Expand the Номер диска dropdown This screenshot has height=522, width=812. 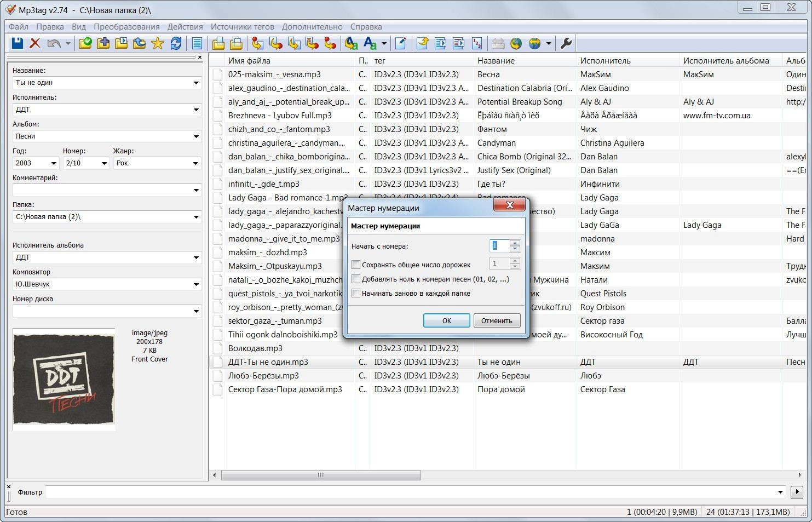point(196,311)
